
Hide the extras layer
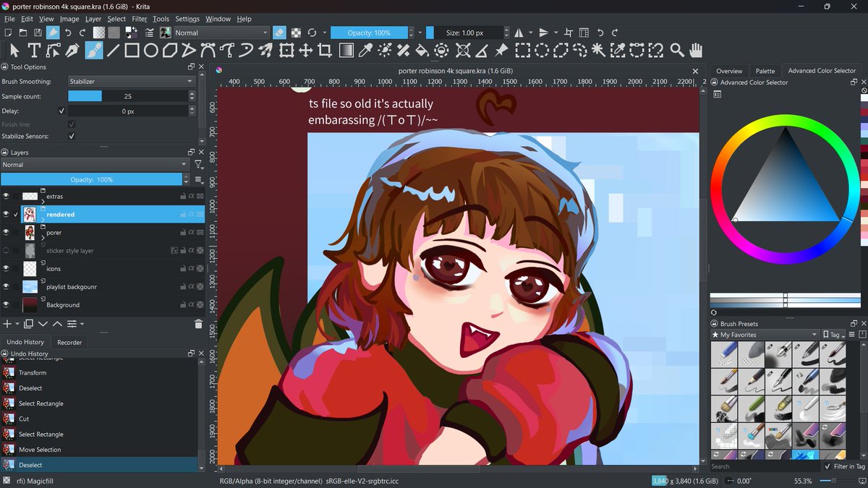(x=6, y=196)
